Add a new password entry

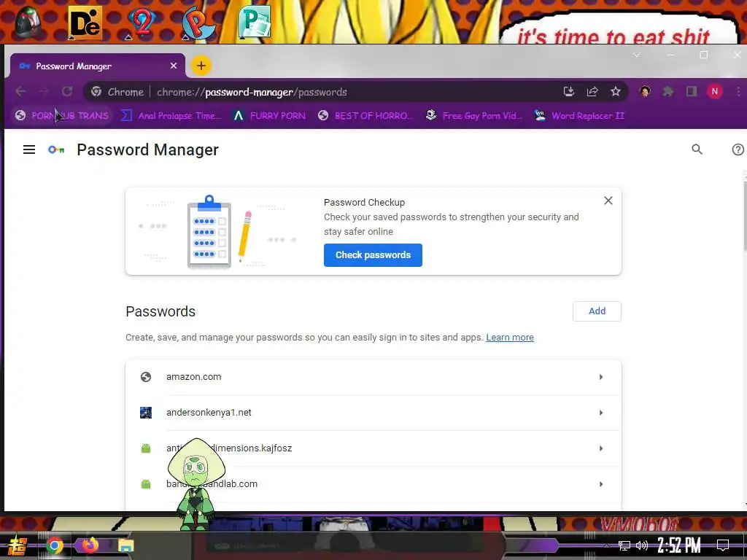597,311
